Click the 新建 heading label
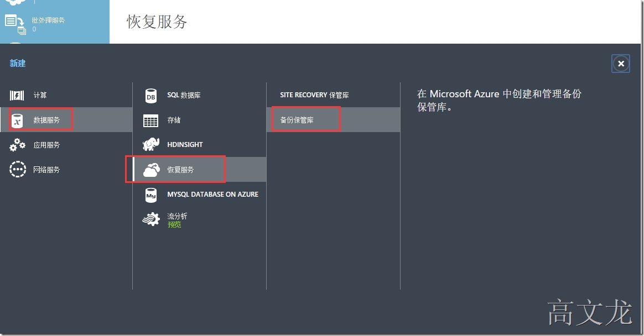The image size is (644, 336). click(x=18, y=63)
